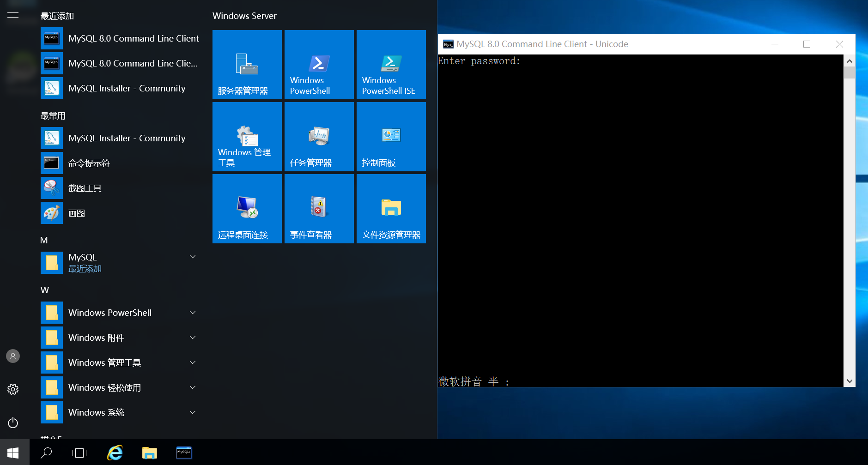Switch to MySQL client taskbar button

click(x=184, y=453)
